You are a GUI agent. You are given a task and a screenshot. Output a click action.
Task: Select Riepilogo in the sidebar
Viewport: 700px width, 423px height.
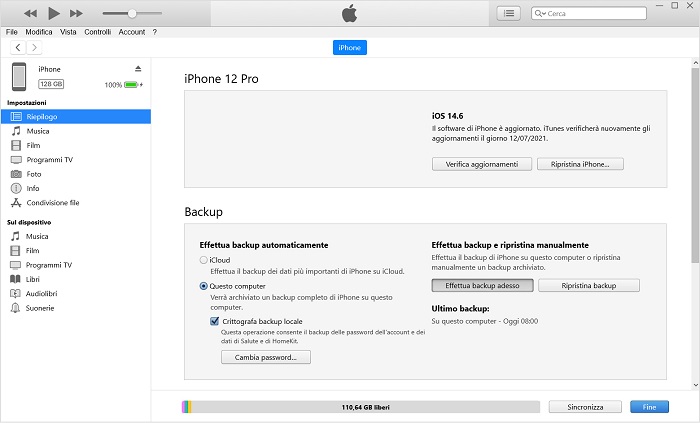[76, 116]
